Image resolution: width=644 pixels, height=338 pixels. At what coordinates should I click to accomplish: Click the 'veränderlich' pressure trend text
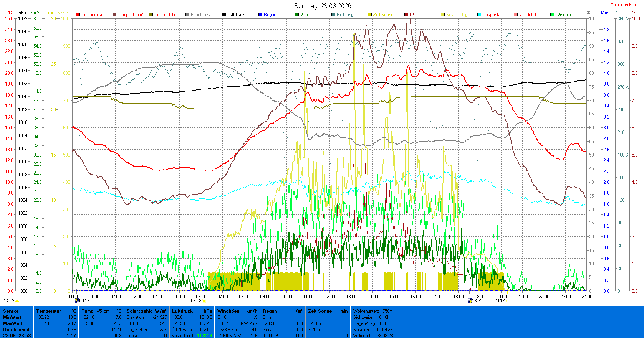point(184,336)
